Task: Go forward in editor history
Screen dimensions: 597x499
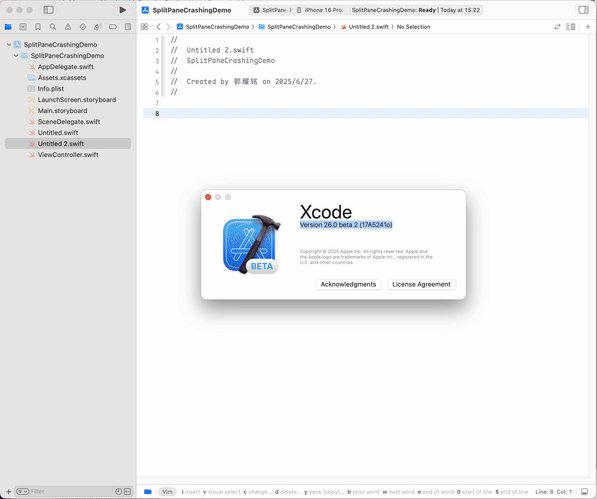Action: (x=168, y=27)
